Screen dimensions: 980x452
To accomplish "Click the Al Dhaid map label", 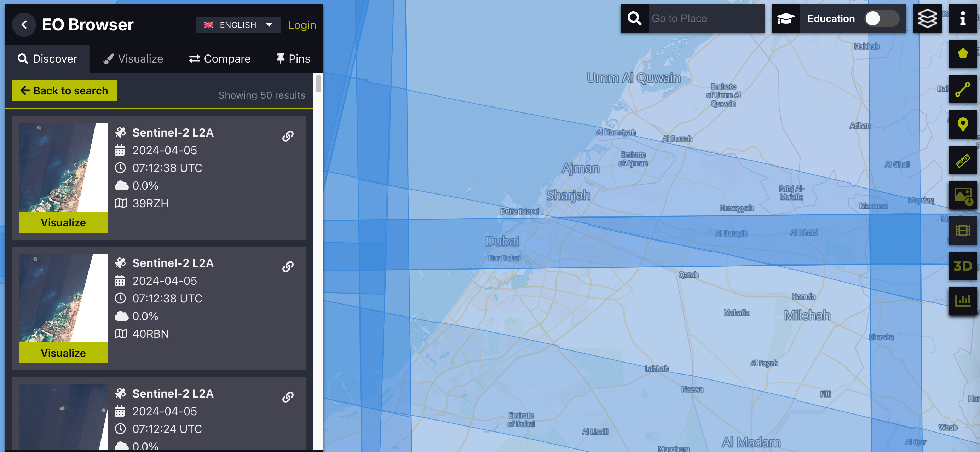I will (803, 232).
